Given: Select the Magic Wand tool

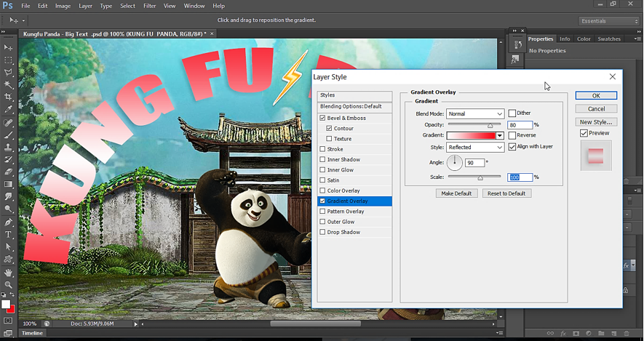Looking at the screenshot, I should pyautogui.click(x=8, y=84).
